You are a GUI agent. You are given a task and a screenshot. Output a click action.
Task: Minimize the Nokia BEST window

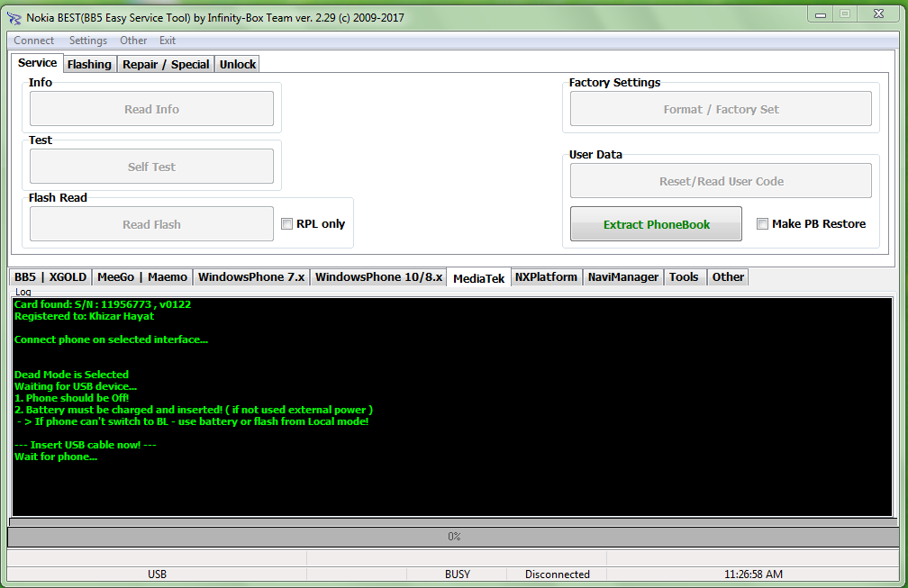821,14
